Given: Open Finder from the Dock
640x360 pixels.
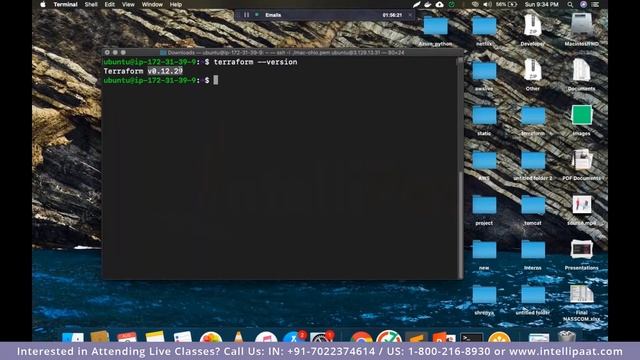Looking at the screenshot, I should coord(73,337).
